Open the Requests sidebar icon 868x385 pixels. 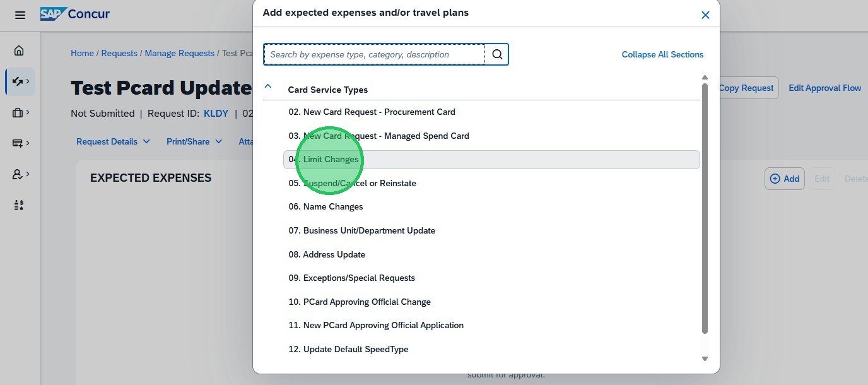click(20, 81)
